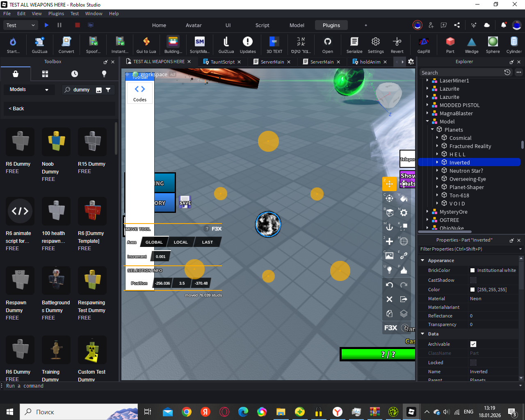The height and width of the screenshot is (420, 525).
Task: Open the Settings plugin gear
Action: click(376, 45)
